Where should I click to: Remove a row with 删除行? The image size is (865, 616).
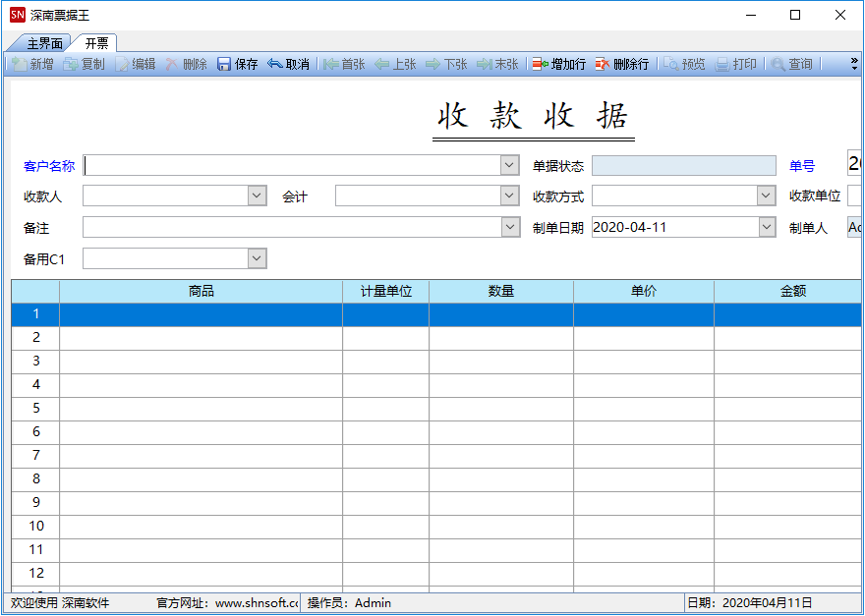(621, 65)
